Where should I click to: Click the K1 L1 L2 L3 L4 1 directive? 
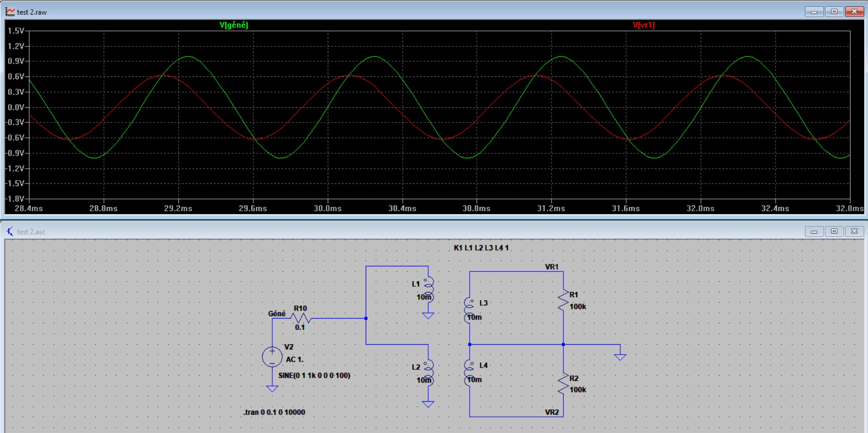tap(481, 247)
